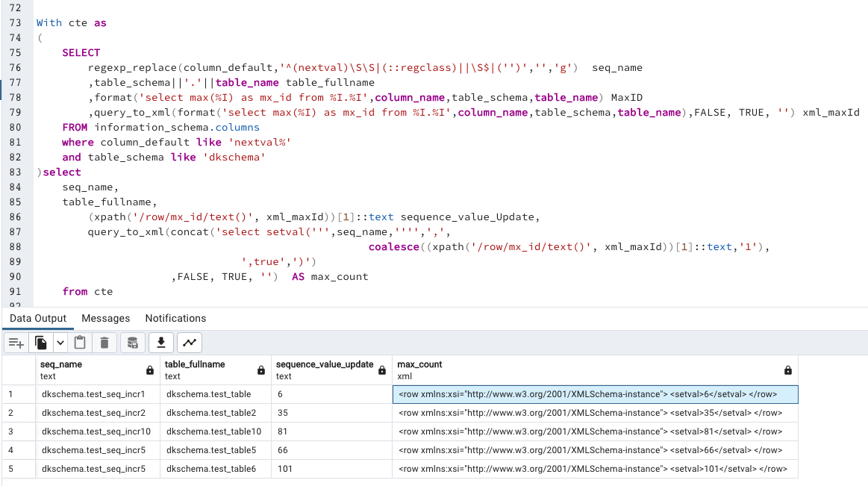Click line number 80 in the editor gutter
868x486 pixels.
tap(15, 127)
